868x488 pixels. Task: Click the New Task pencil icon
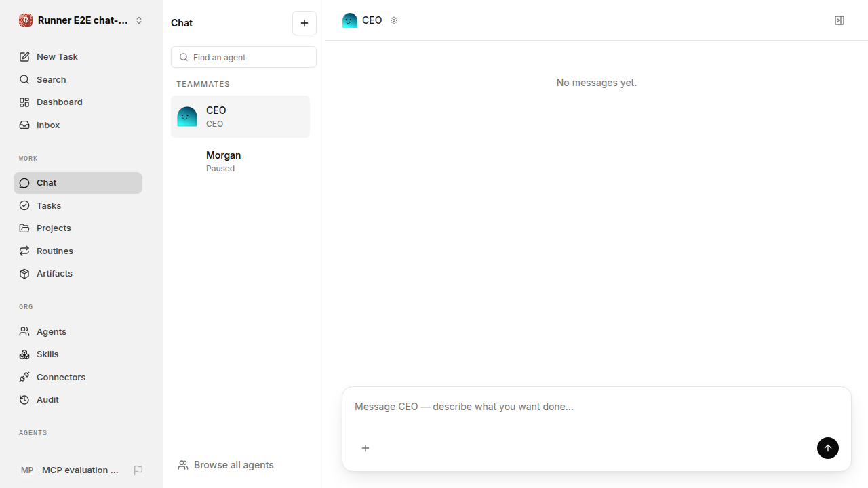24,57
